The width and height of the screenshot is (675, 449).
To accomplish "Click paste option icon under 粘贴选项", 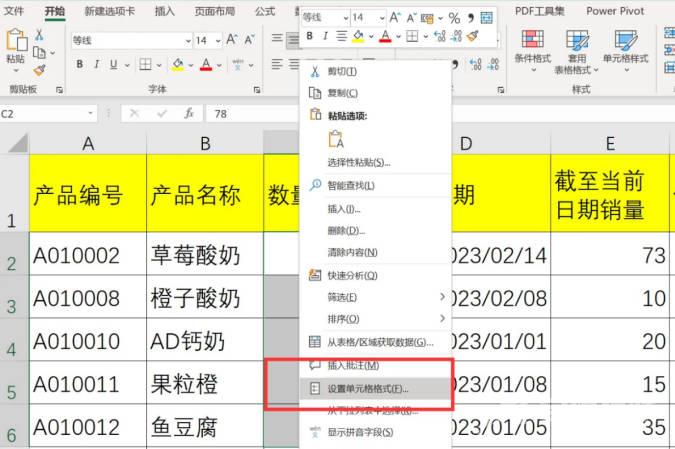I will [336, 140].
